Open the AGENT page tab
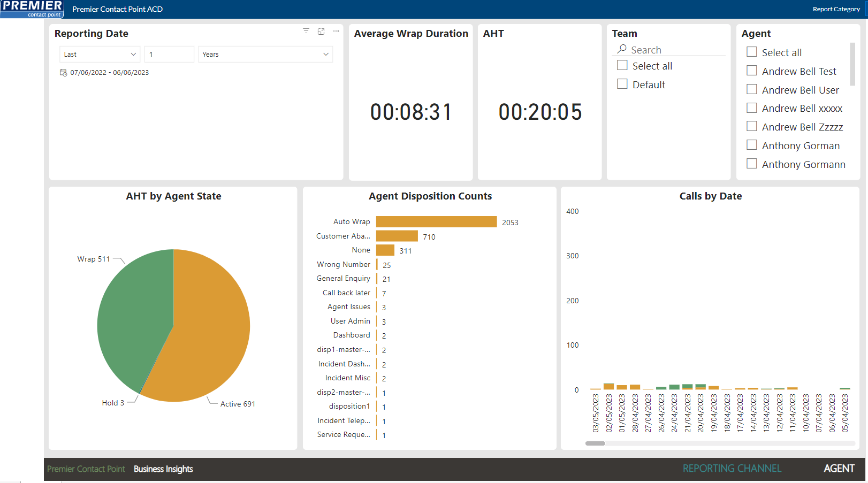 (839, 469)
